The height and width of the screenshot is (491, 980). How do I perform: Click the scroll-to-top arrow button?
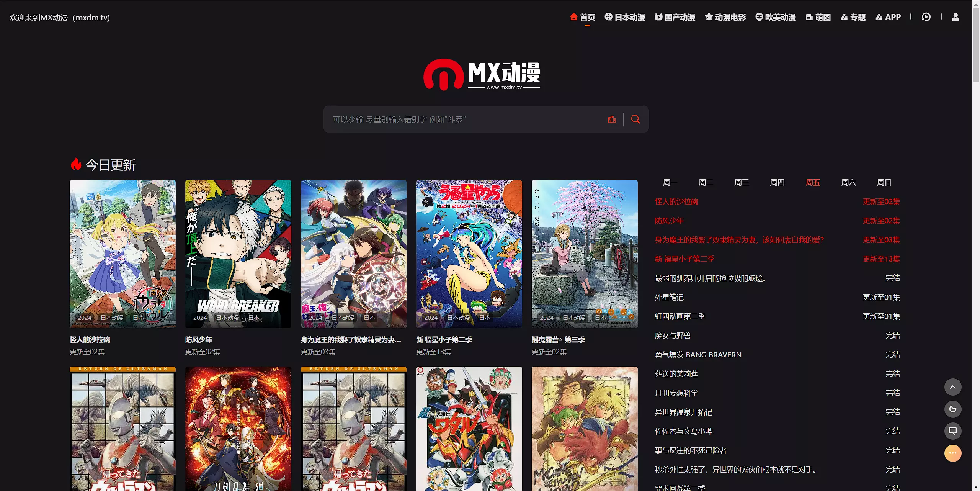[x=952, y=387]
